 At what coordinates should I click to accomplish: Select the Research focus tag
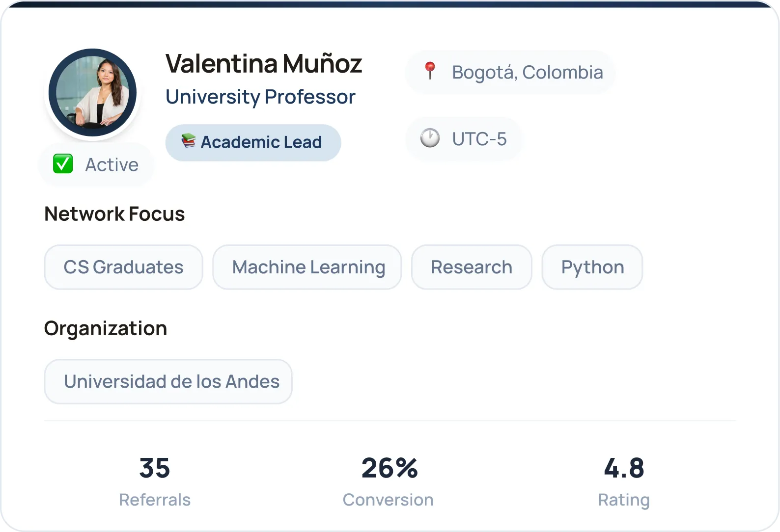[472, 267]
